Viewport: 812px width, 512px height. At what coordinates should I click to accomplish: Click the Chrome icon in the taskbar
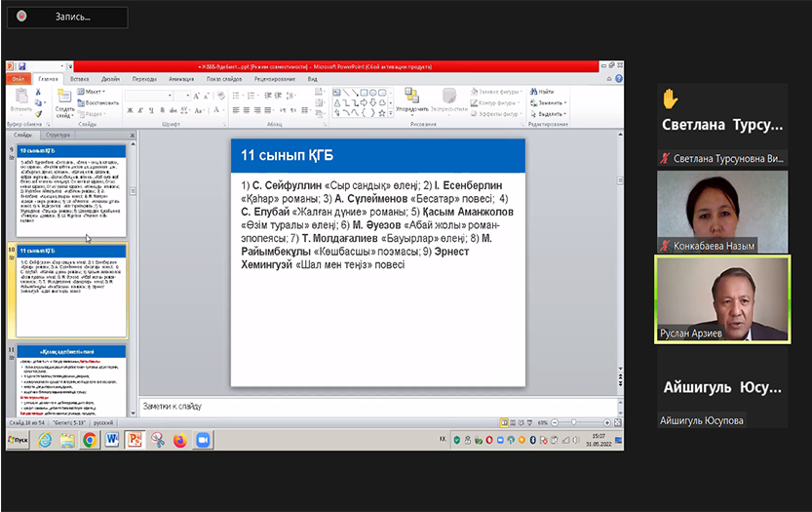(89, 440)
